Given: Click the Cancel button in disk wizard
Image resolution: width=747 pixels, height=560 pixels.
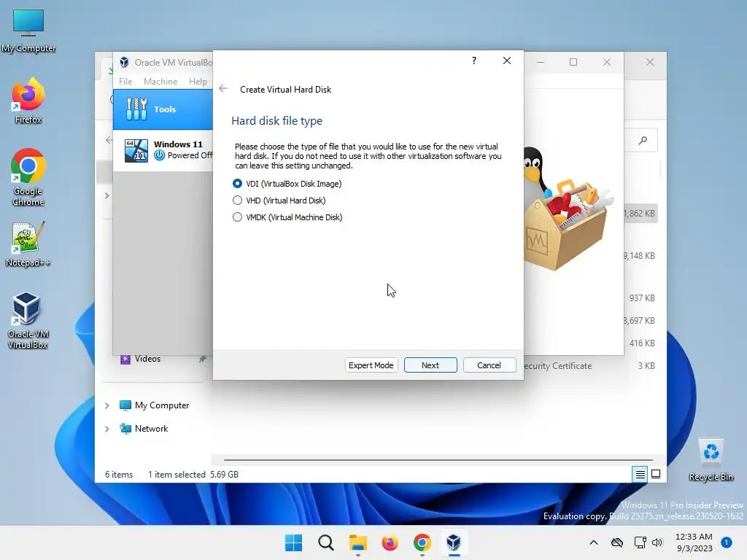Looking at the screenshot, I should [489, 365].
